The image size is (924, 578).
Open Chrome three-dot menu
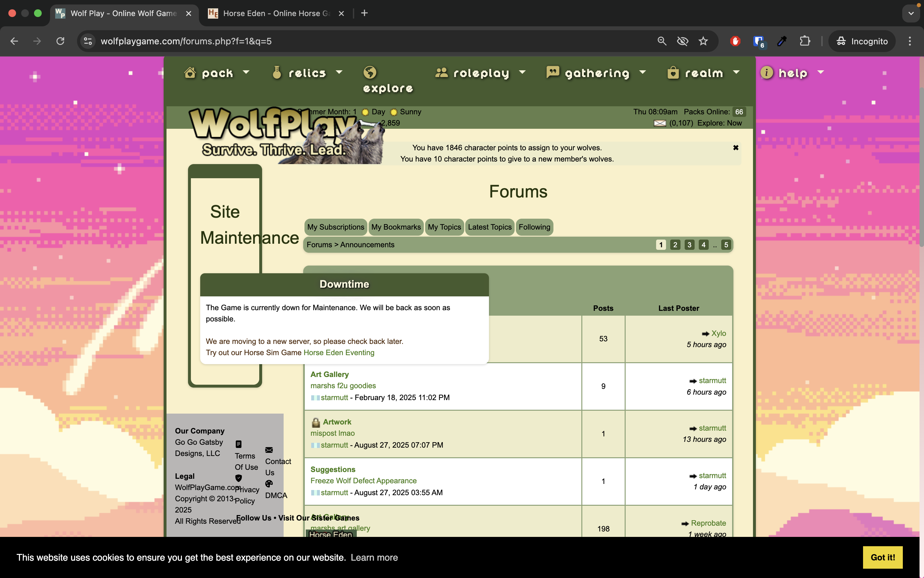pyautogui.click(x=910, y=41)
